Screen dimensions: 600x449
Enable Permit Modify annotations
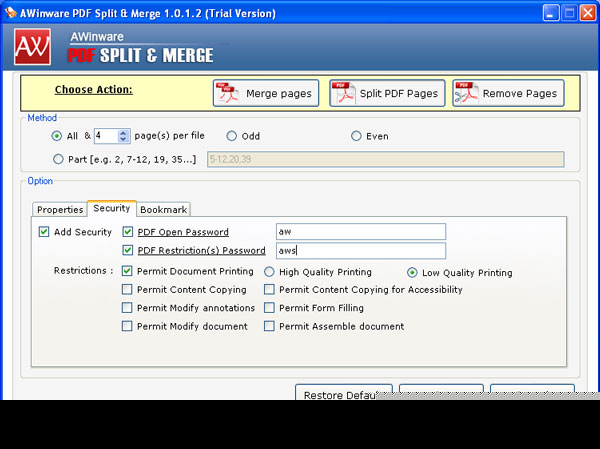click(x=127, y=308)
